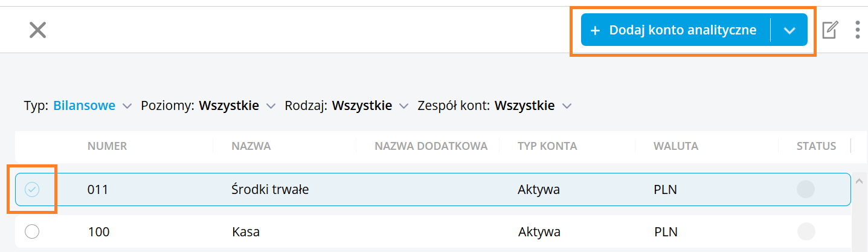
Task: Open Poziomy Wszystkie filter dropdown
Action: coord(208,106)
